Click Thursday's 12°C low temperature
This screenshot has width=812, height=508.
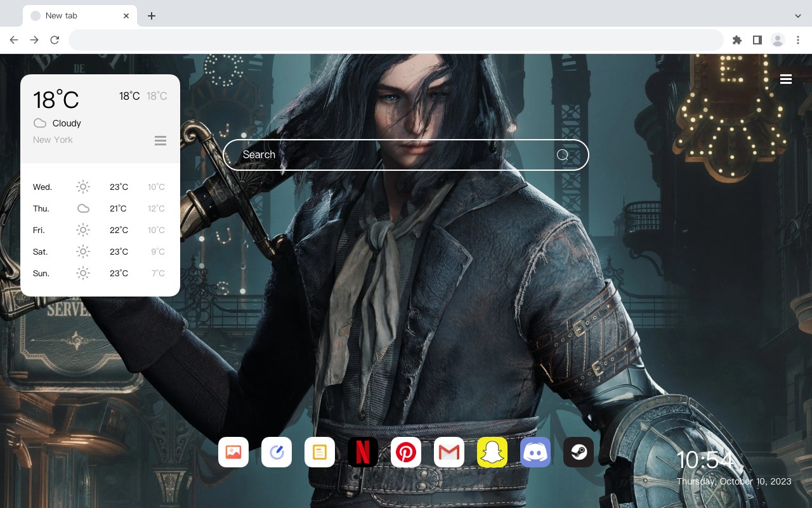point(156,208)
